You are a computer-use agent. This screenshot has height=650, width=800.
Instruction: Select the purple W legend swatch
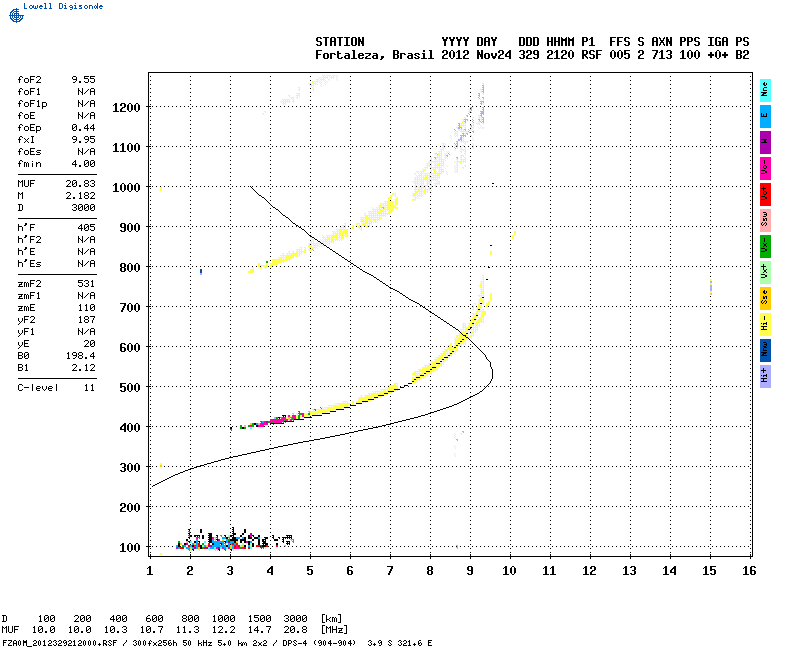coord(765,142)
